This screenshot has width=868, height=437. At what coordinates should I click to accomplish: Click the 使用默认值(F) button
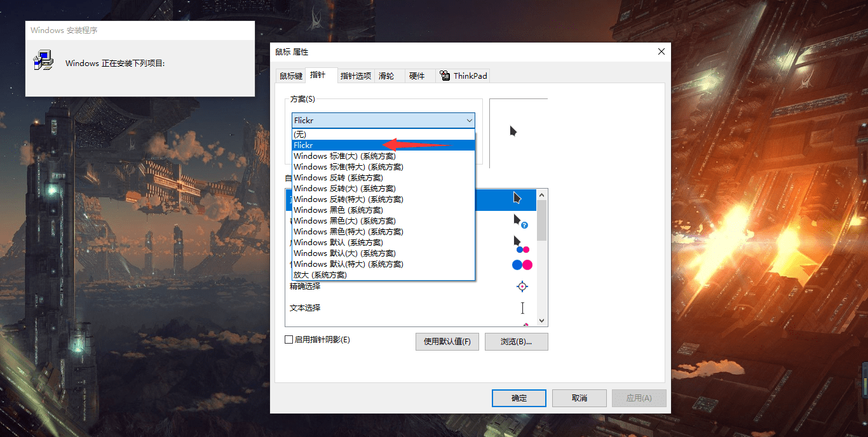[x=447, y=342]
